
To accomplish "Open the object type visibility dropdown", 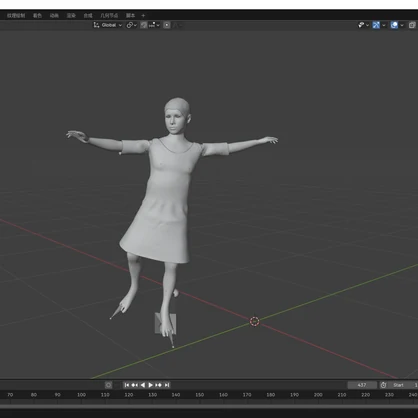I will tap(363, 25).
